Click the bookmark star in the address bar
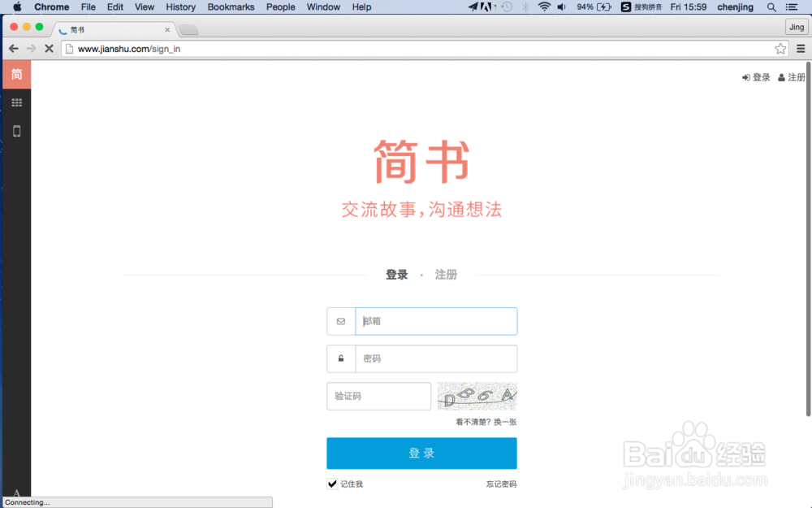812x508 pixels. pyautogui.click(x=780, y=48)
